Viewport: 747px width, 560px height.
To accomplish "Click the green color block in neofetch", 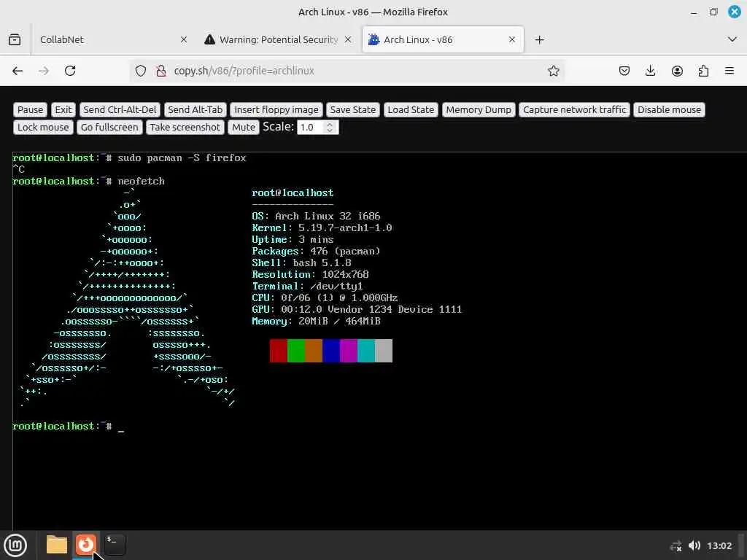I will pyautogui.click(x=296, y=351).
